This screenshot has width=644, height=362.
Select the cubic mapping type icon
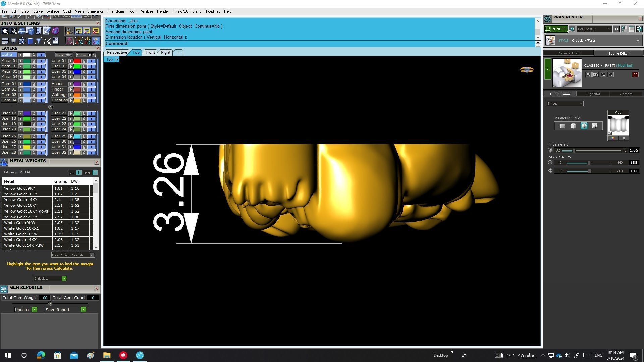pyautogui.click(x=573, y=126)
